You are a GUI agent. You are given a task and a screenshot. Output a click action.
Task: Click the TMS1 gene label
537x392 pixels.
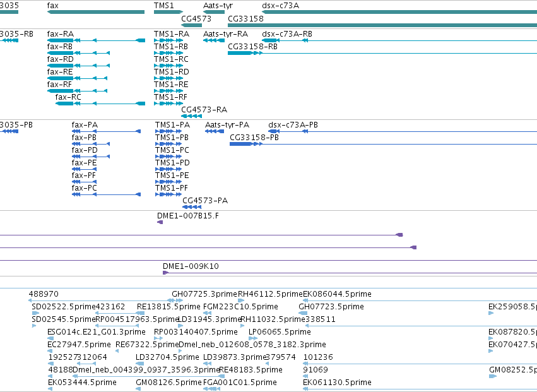click(163, 6)
